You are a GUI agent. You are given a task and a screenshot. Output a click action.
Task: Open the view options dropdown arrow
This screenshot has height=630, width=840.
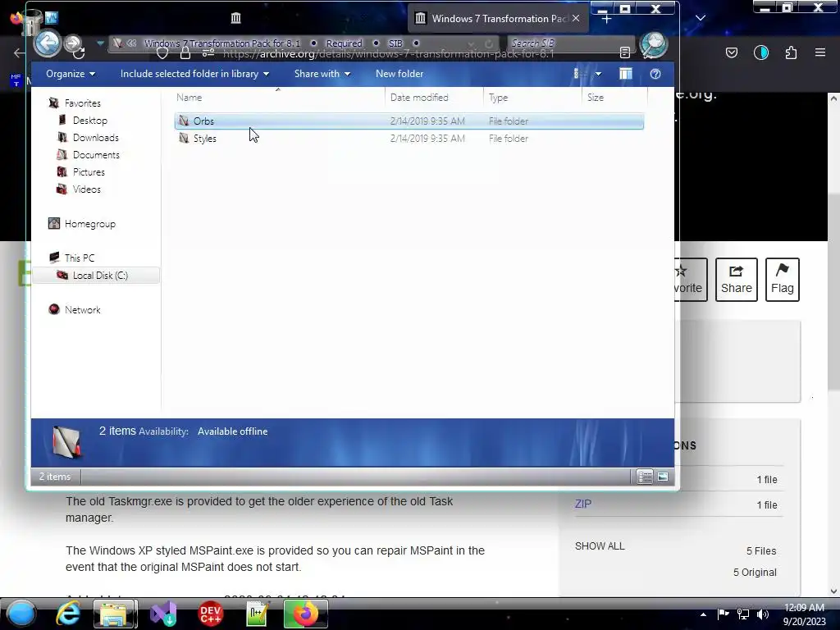[x=598, y=74]
